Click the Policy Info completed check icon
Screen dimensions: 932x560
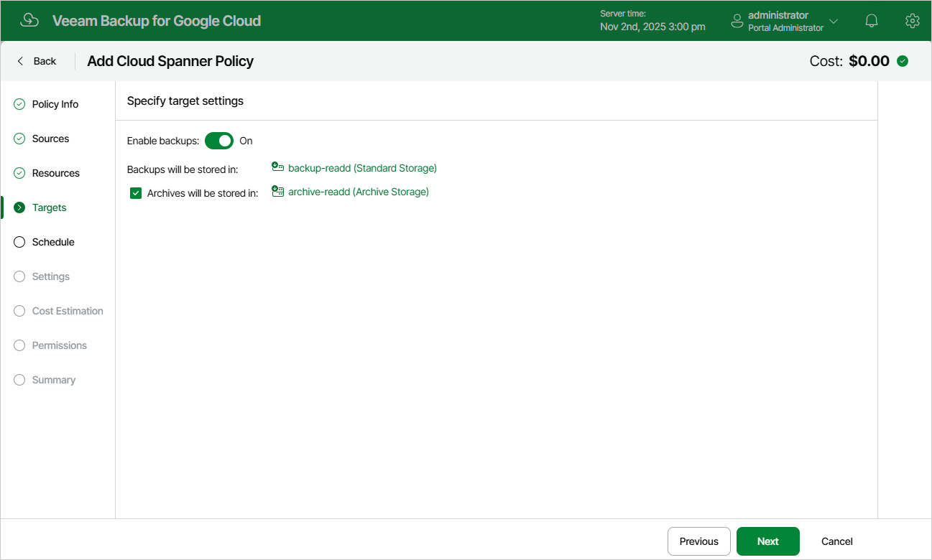pos(19,104)
